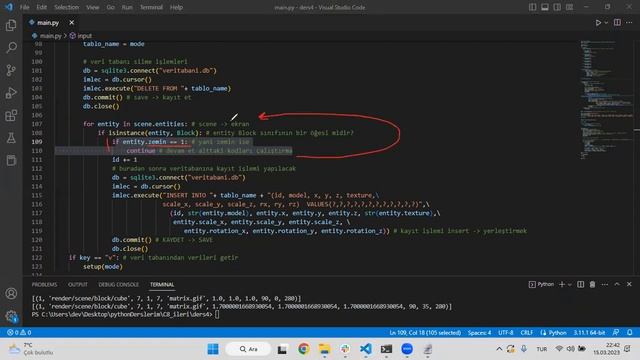Open the Selection menu
The height and width of the screenshot is (360, 640).
pyautogui.click(x=67, y=7)
